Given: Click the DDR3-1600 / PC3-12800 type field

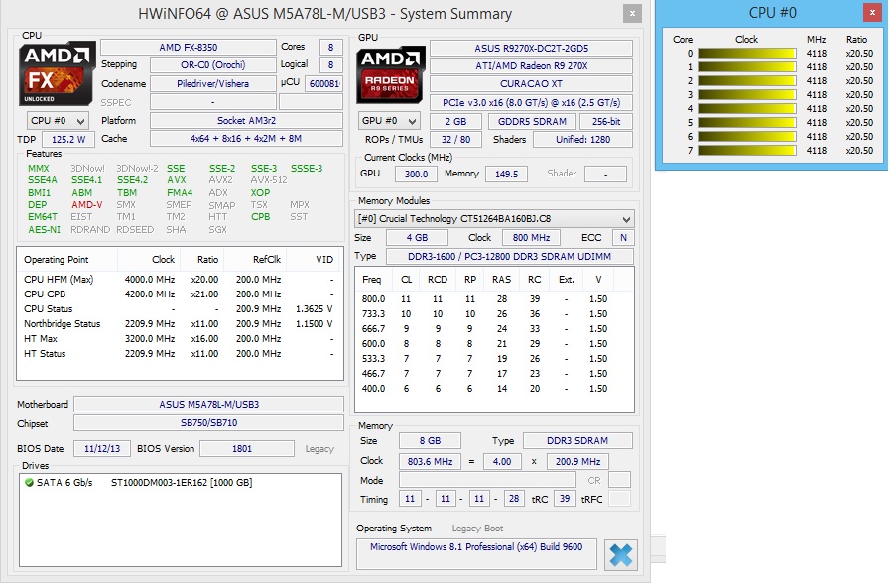Looking at the screenshot, I should 510,256.
